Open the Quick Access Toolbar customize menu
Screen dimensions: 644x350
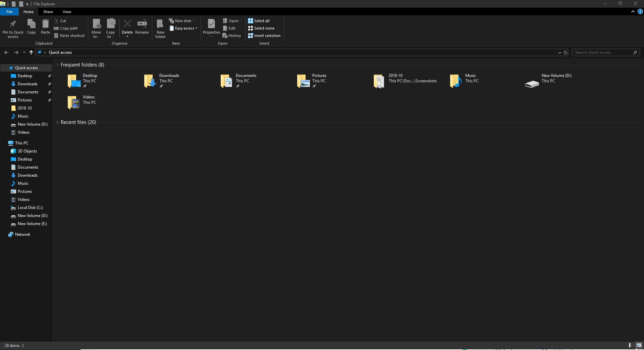(28, 4)
